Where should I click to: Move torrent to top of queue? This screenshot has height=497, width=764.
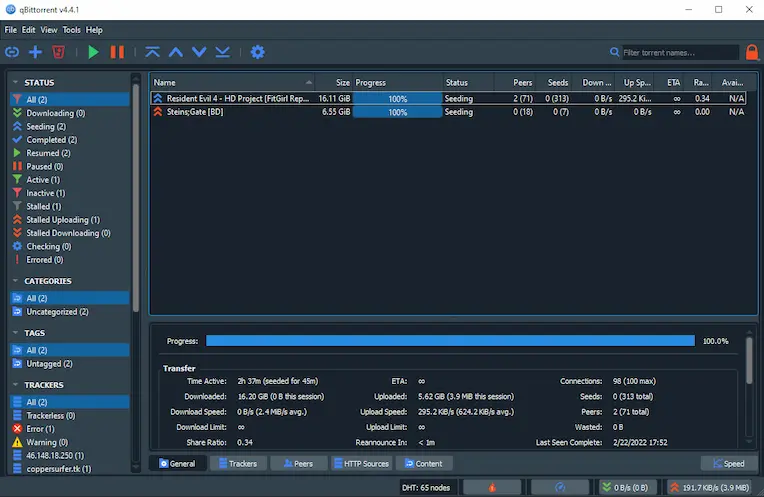pos(152,52)
